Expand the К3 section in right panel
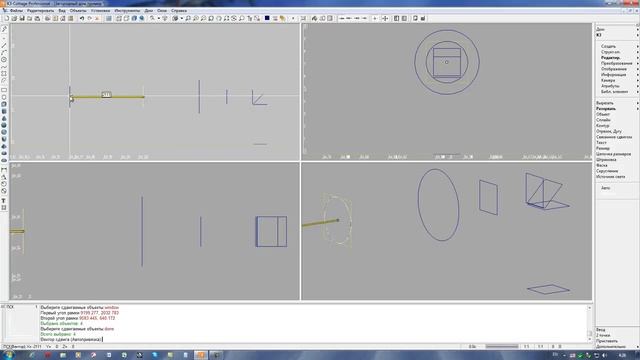The image size is (640, 360). click(x=616, y=35)
